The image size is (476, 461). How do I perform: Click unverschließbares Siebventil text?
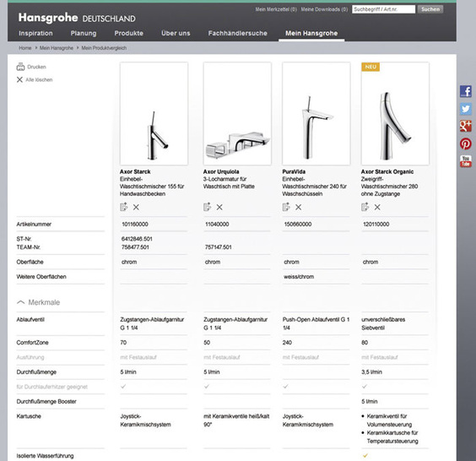coord(383,323)
